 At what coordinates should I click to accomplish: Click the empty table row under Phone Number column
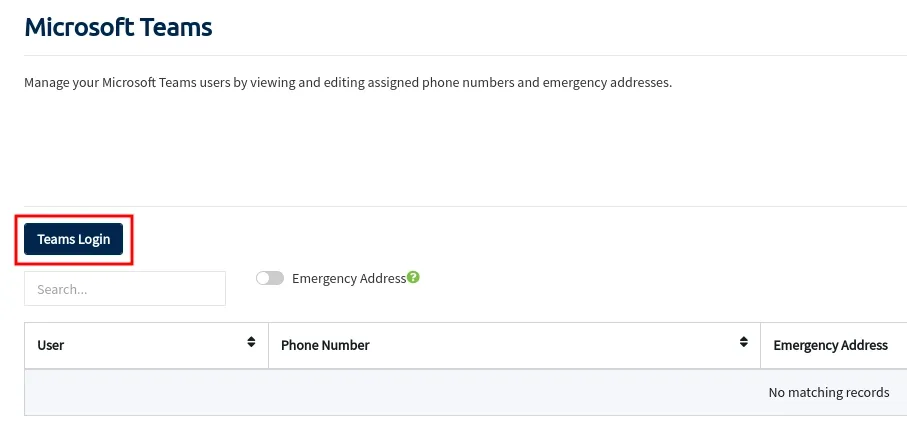coord(514,392)
